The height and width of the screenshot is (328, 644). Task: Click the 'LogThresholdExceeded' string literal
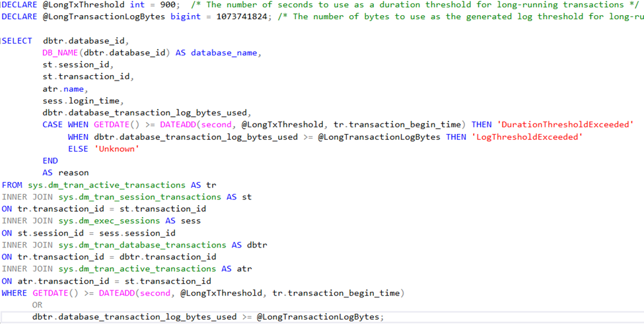[527, 137]
